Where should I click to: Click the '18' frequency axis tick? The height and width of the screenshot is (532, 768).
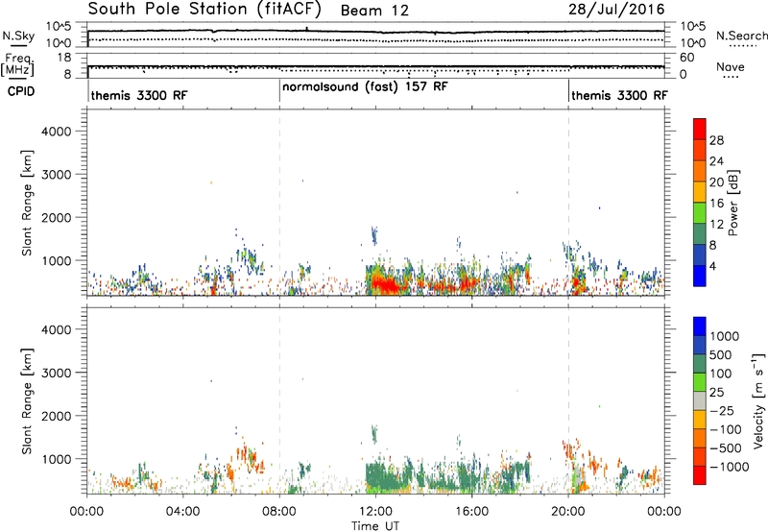point(65,58)
